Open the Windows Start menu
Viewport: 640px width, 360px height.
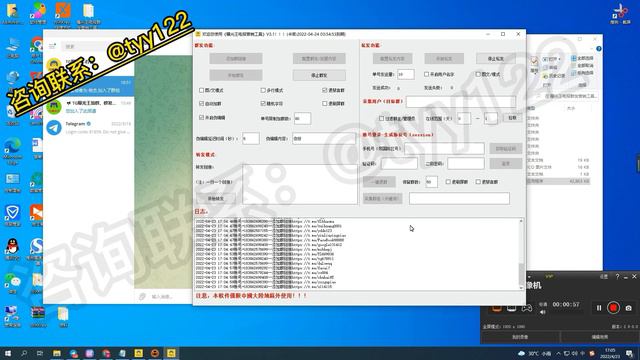tap(7, 353)
